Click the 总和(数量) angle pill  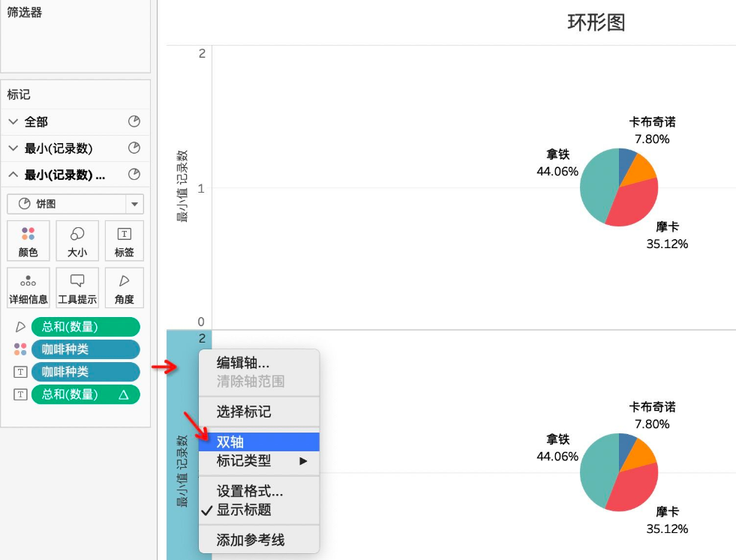(85, 327)
